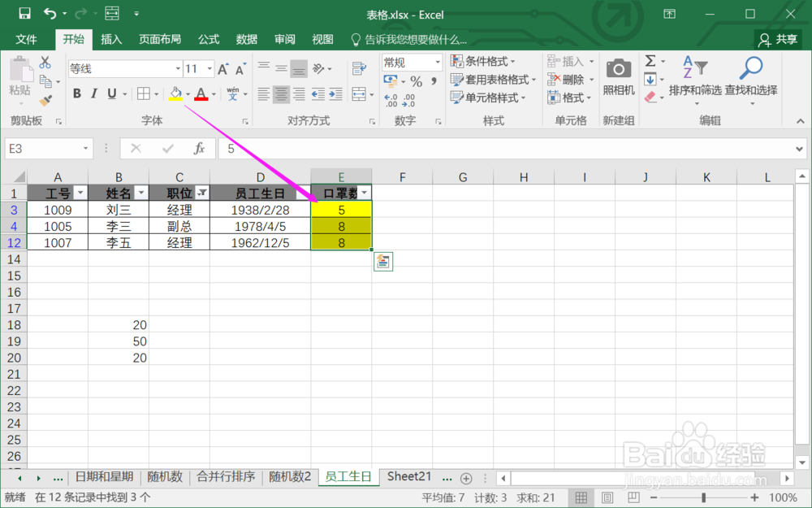Toggle Bold formatting
Viewport: 812px width, 508px height.
[x=76, y=93]
